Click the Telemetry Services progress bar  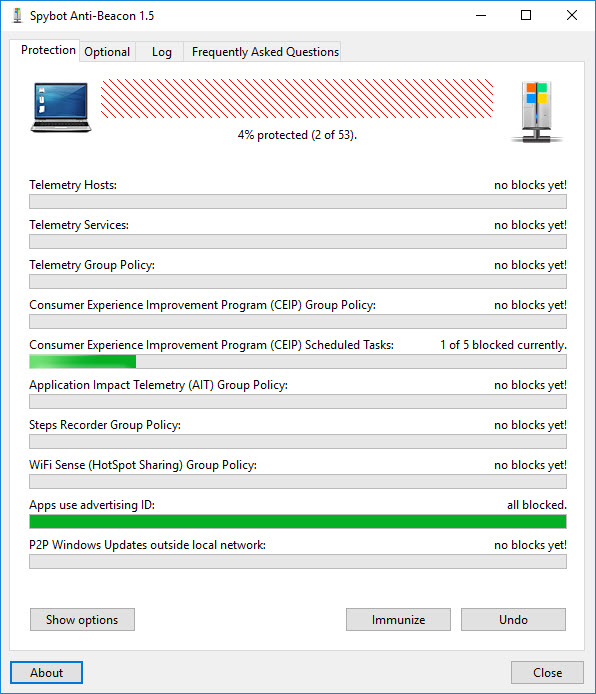click(x=298, y=241)
